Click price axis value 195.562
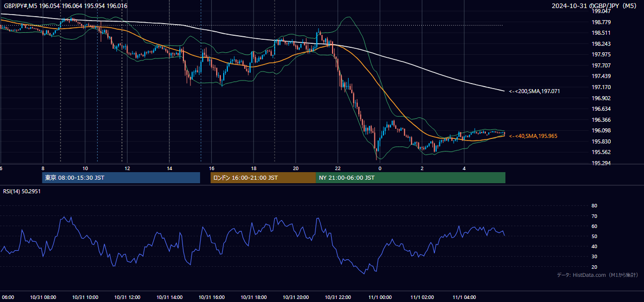The image size is (644, 302). point(601,152)
